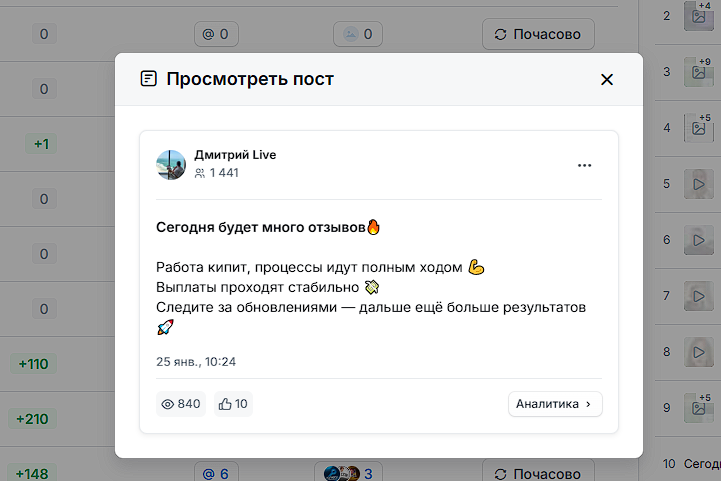Click the bottom Почасово refresh button
This screenshot has width=721, height=481.
pyautogui.click(x=538, y=473)
